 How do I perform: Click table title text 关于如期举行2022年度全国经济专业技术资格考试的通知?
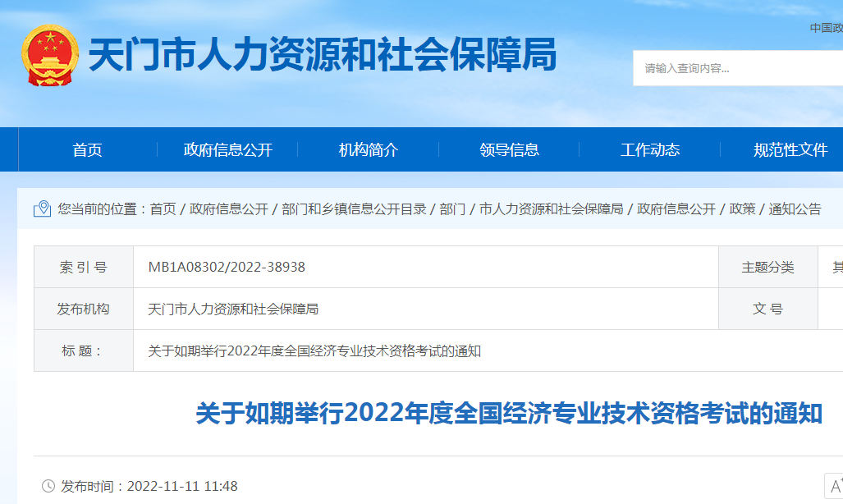pyautogui.click(x=314, y=351)
